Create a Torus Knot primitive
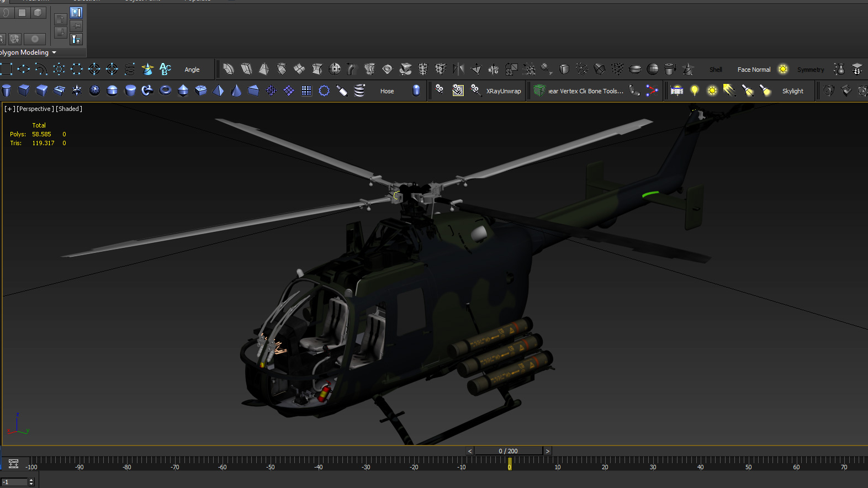The width and height of the screenshot is (868, 488). point(148,91)
